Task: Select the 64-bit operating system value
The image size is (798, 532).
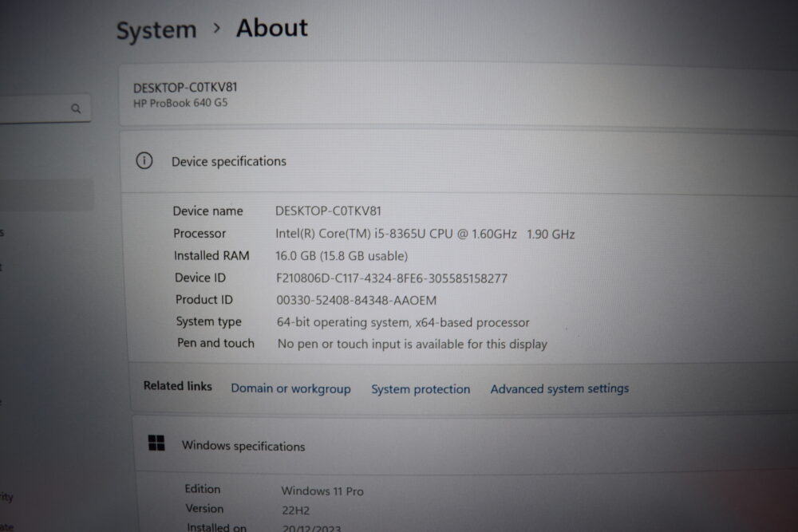Action: (403, 322)
